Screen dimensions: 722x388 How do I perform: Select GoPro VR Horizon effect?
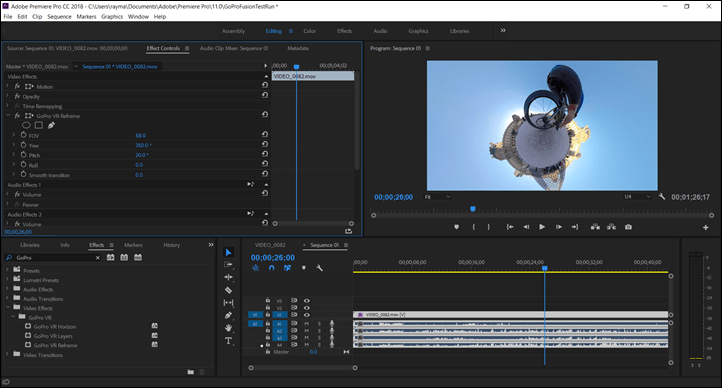pos(55,326)
